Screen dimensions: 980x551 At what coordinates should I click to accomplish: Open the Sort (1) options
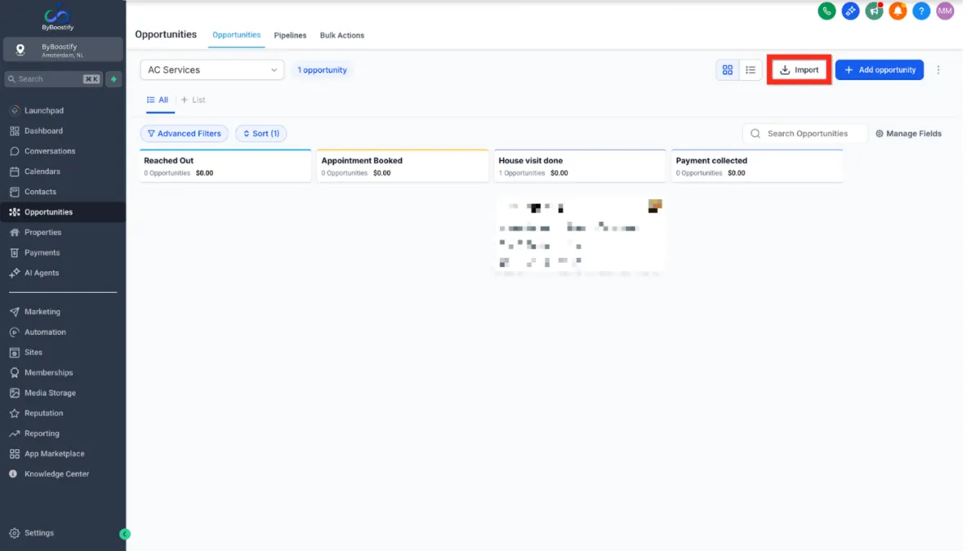point(261,134)
